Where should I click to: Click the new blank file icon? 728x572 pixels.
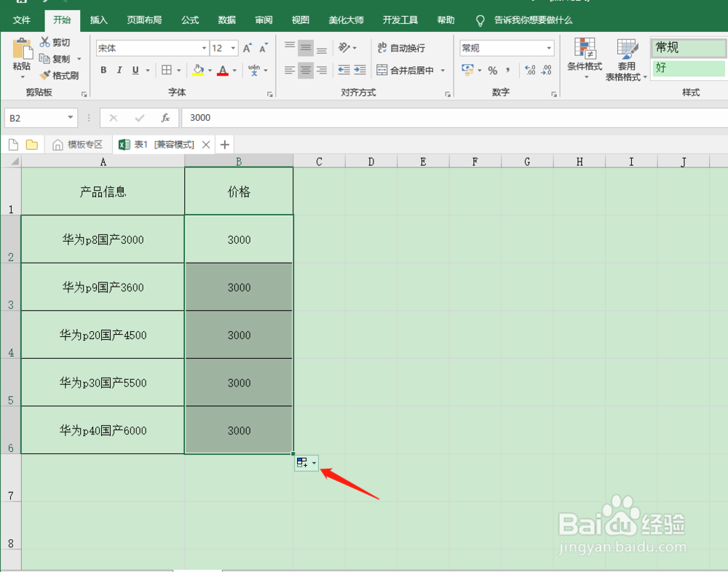point(13,144)
